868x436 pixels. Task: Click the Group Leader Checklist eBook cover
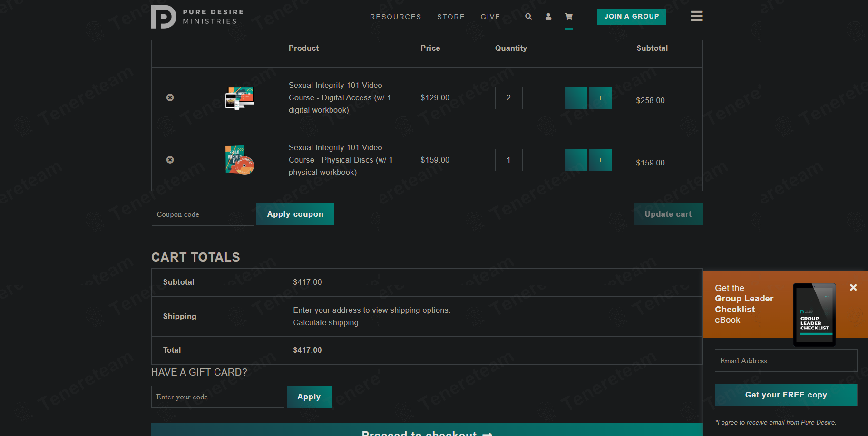point(815,314)
